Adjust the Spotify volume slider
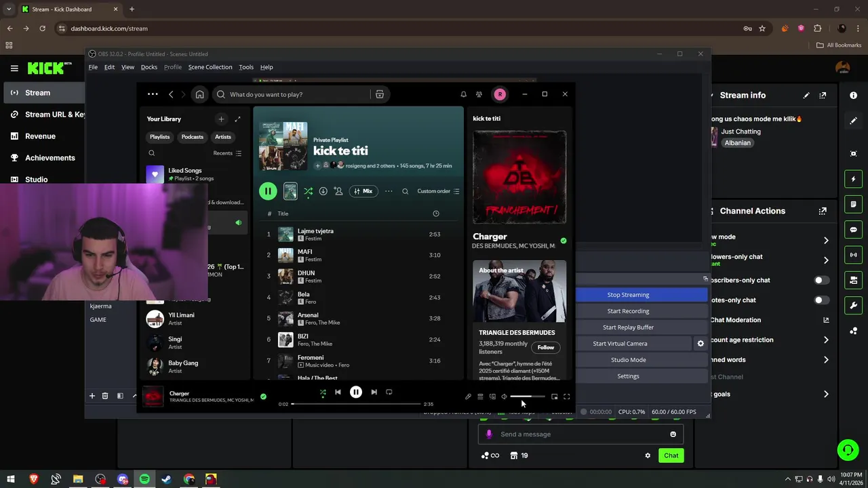This screenshot has width=868, height=488. click(x=527, y=396)
